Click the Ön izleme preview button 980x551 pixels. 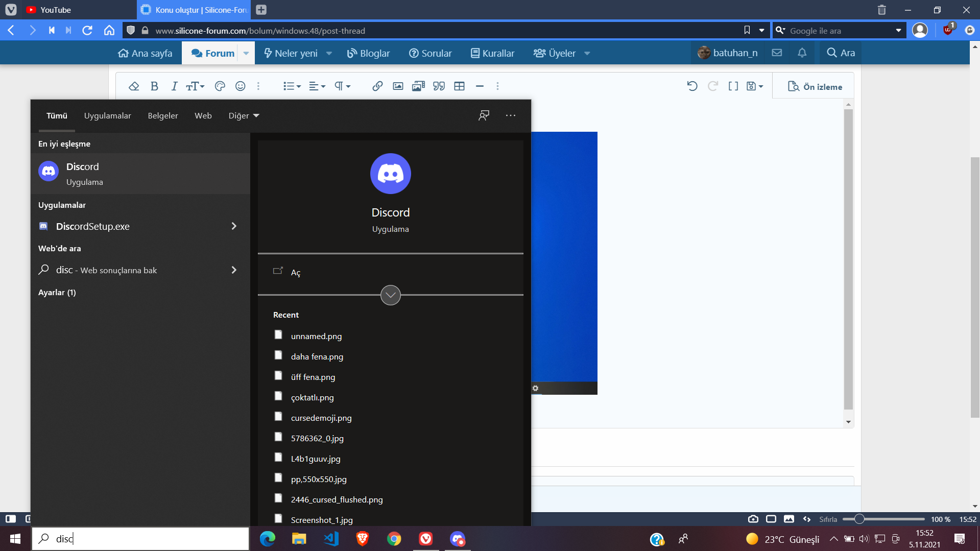pyautogui.click(x=815, y=86)
